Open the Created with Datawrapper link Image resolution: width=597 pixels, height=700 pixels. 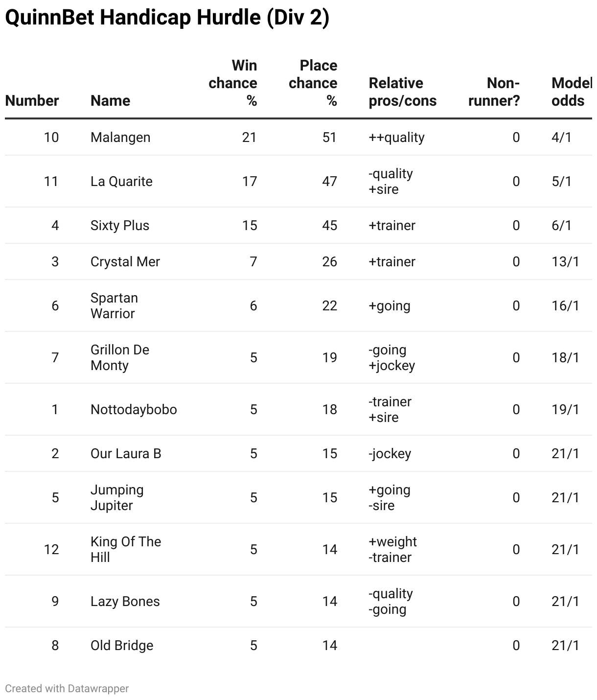click(67, 688)
